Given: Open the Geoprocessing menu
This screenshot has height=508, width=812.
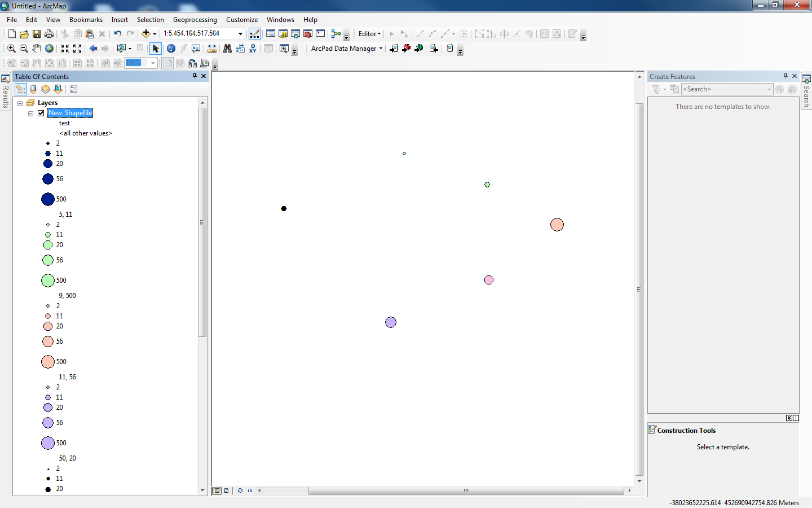Looking at the screenshot, I should (195, 20).
